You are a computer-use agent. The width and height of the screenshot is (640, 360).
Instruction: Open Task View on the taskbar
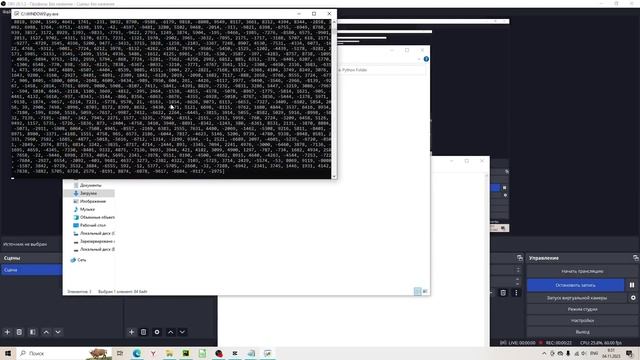click(120, 353)
